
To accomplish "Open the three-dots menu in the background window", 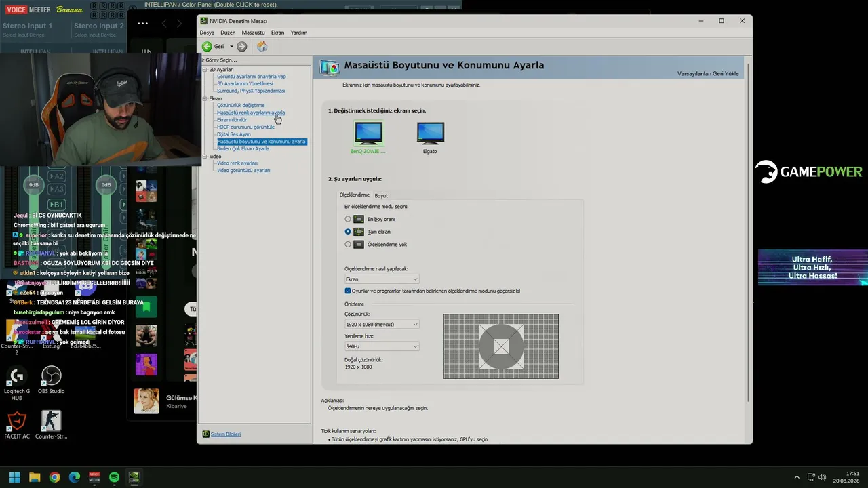I will (x=142, y=23).
